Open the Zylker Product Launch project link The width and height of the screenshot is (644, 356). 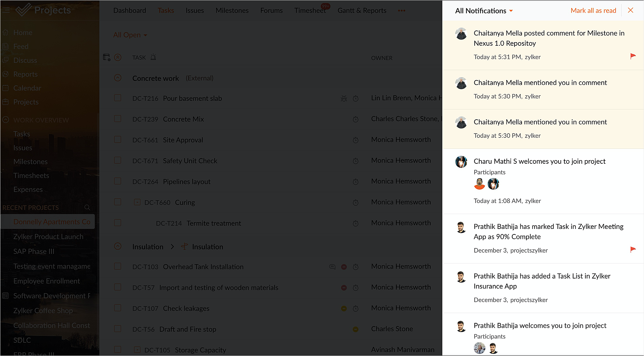[48, 237]
